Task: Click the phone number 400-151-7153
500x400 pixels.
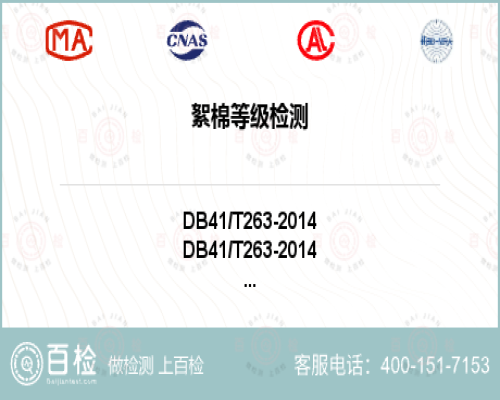Action: click(x=435, y=365)
